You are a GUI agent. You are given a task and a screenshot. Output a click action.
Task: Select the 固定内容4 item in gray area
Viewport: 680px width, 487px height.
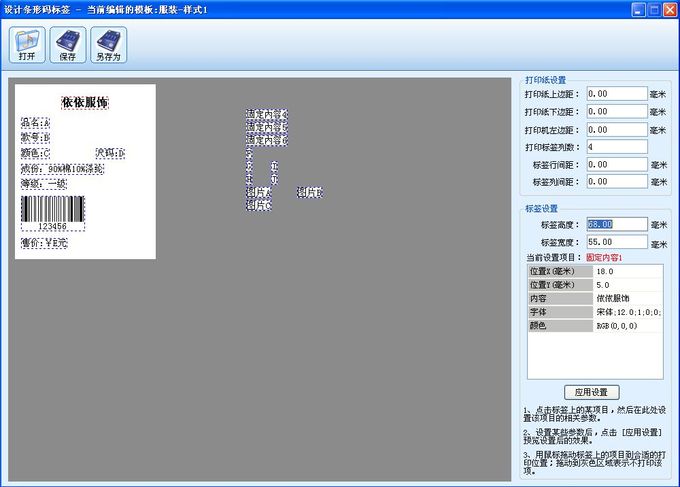[266, 114]
